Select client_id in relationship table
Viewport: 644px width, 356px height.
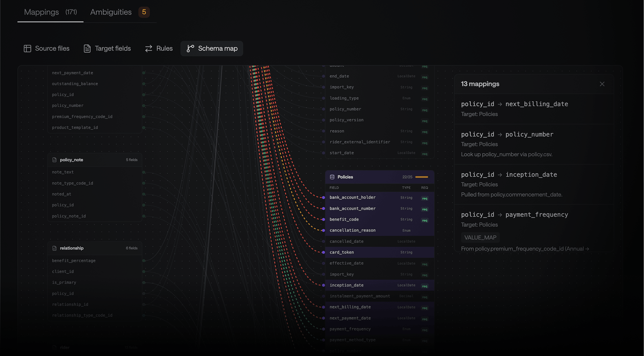95,271
